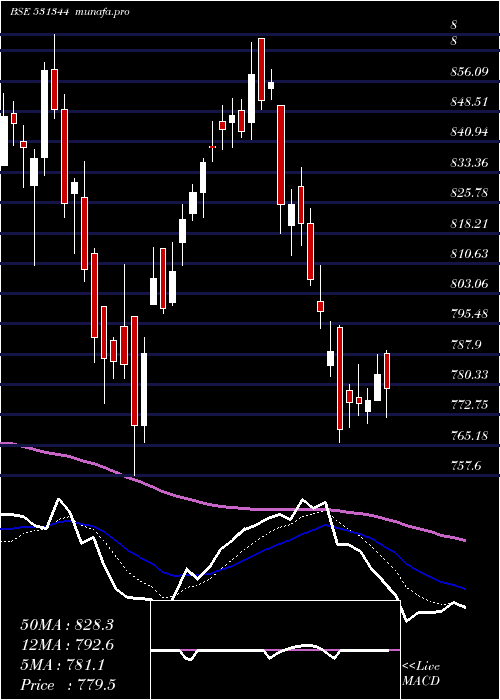Click the 856.09 price axis label
Image resolution: width=500 pixels, height=700 pixels.
(469, 71)
